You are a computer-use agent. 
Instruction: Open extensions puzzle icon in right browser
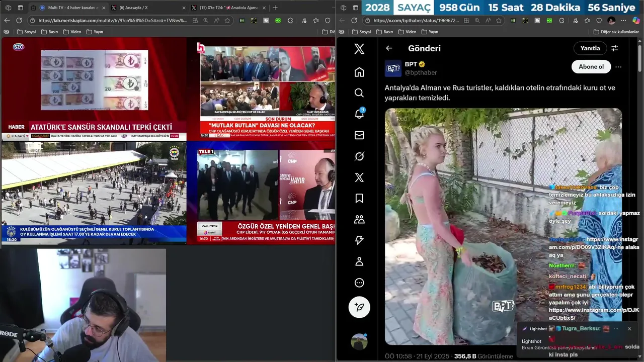561,21
